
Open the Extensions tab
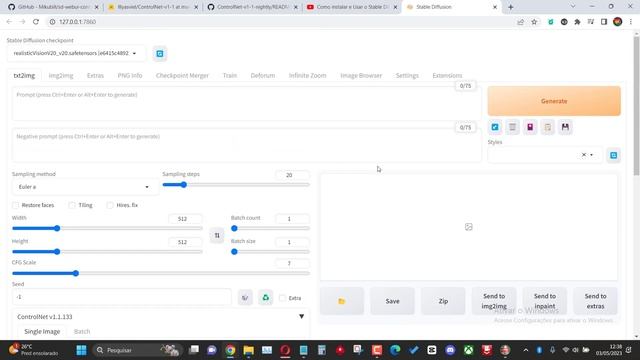tap(447, 76)
